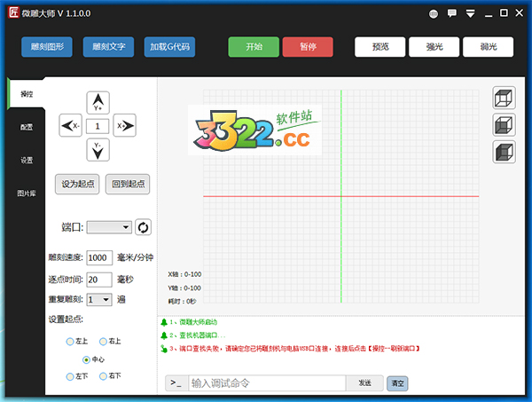Select the wireframe cube view icon

tap(504, 99)
